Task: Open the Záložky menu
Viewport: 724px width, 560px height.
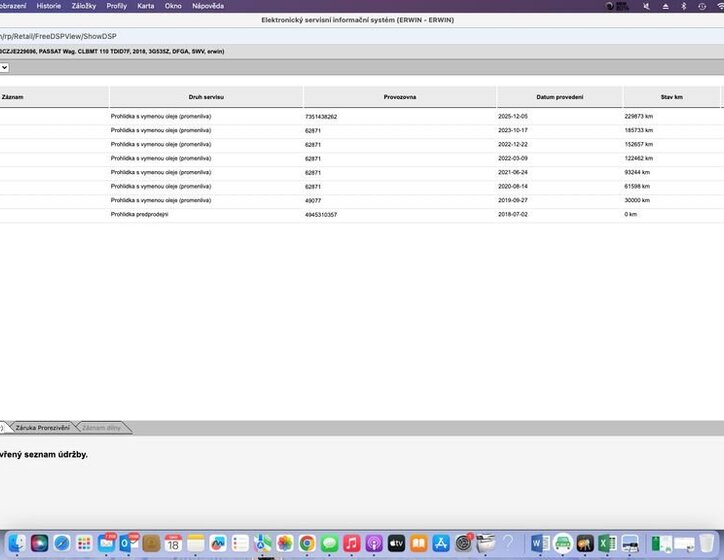Action: click(x=84, y=6)
